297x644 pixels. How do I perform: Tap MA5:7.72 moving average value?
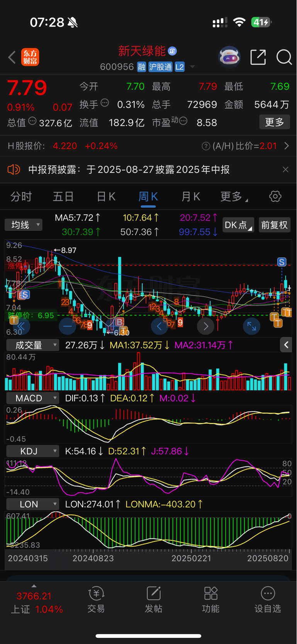[78, 218]
